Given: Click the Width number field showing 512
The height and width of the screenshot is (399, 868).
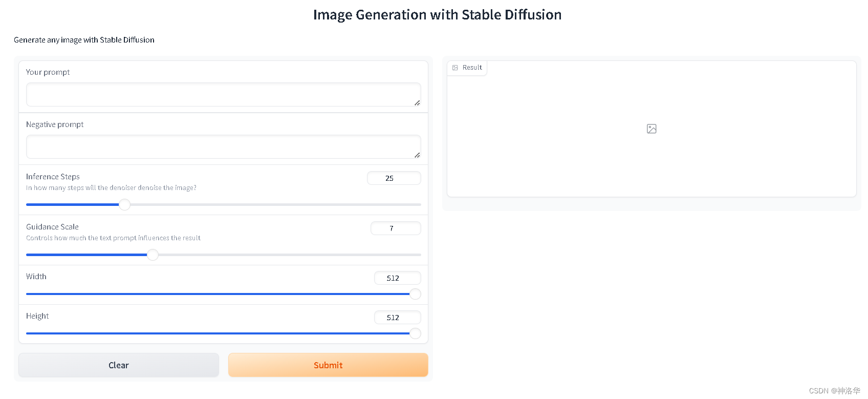Looking at the screenshot, I should tap(397, 278).
